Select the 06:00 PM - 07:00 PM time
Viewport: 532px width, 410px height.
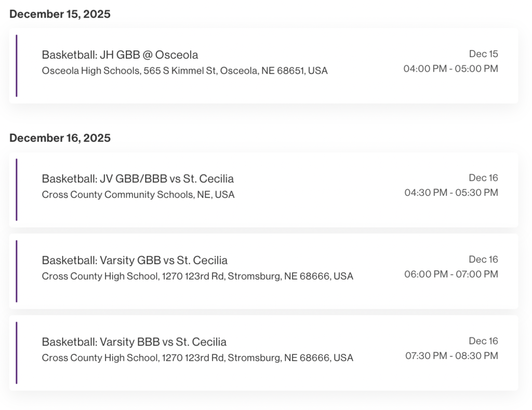(x=451, y=274)
